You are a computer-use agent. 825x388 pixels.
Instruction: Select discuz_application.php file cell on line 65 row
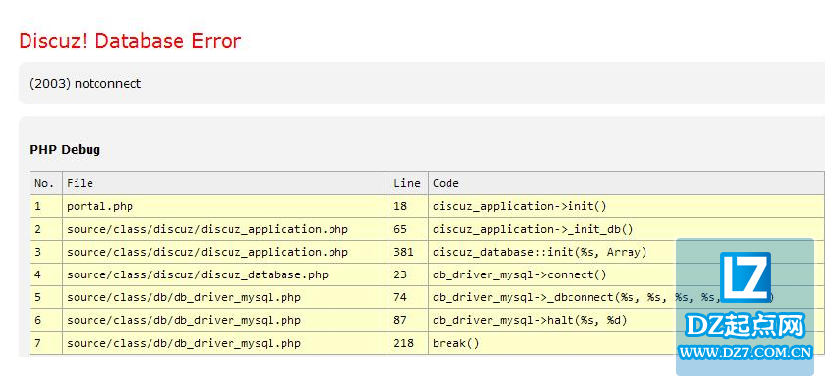[225, 229]
